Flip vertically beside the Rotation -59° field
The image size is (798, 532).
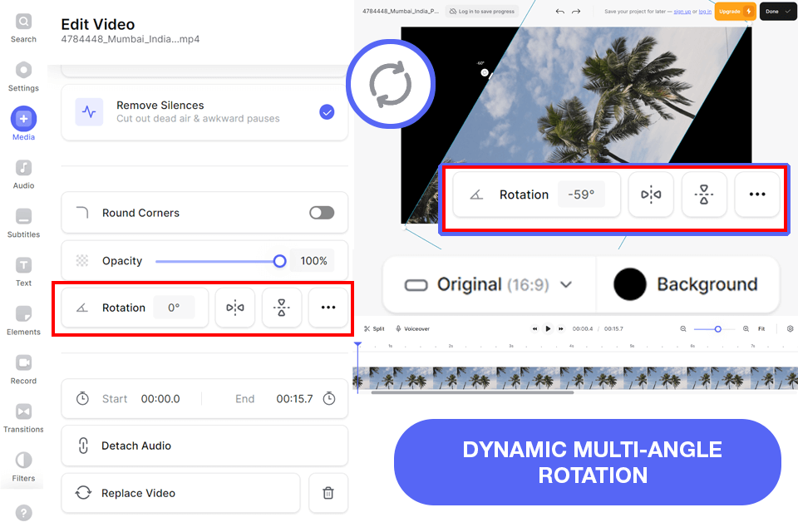704,194
